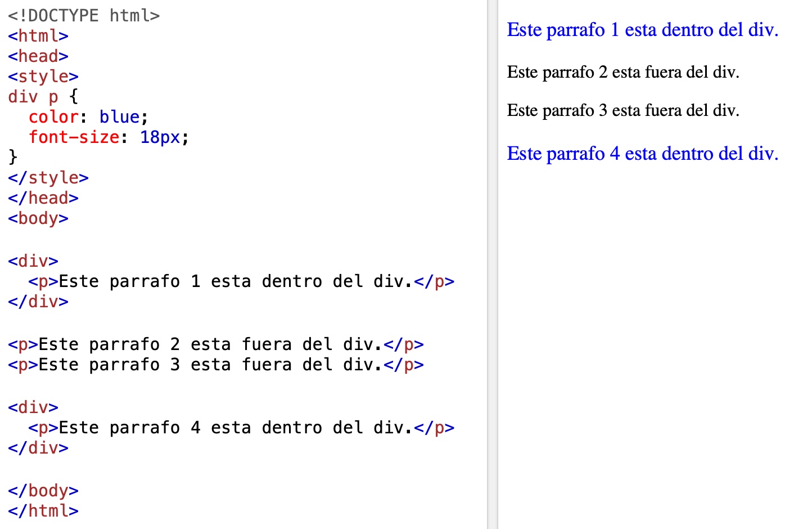Click the code line with parrafo 2

tap(216, 344)
